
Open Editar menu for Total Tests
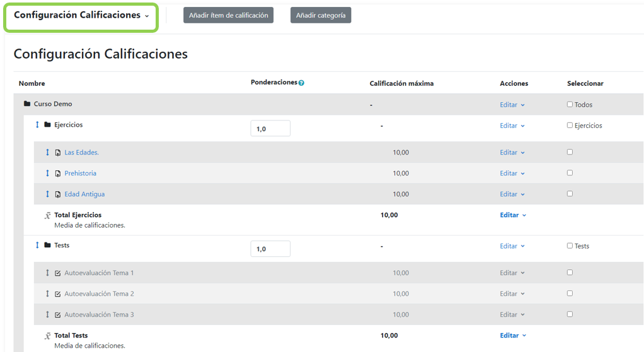(513, 336)
